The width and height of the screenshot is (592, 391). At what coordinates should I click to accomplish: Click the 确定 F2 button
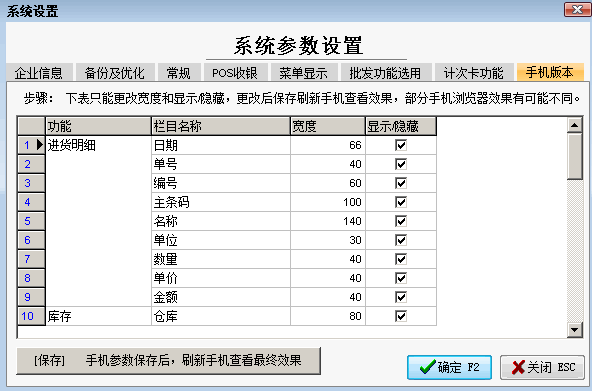click(x=449, y=367)
